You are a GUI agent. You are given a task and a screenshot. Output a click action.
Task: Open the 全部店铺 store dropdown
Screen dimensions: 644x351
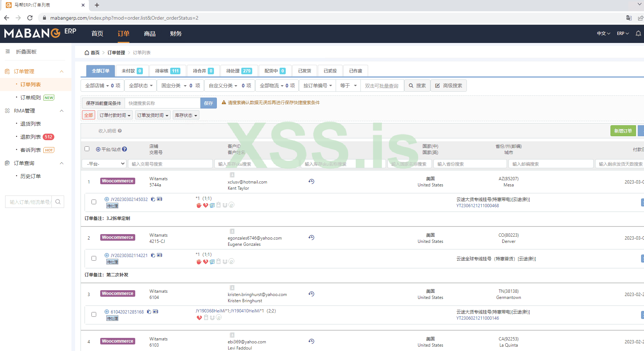(97, 86)
